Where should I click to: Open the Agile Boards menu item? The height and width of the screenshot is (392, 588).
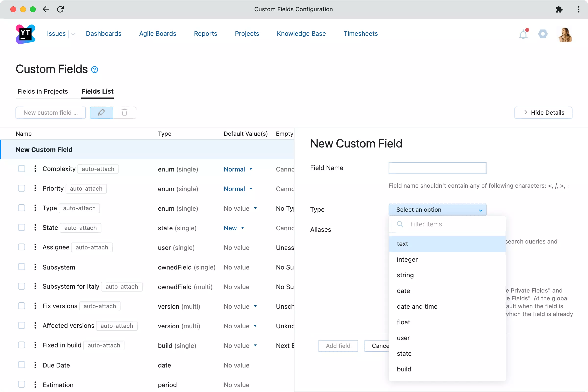pyautogui.click(x=158, y=34)
